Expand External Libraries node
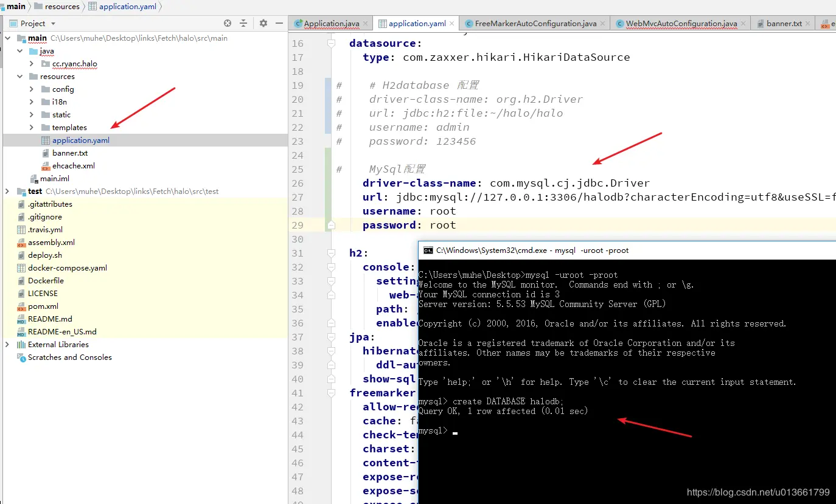 [7, 345]
